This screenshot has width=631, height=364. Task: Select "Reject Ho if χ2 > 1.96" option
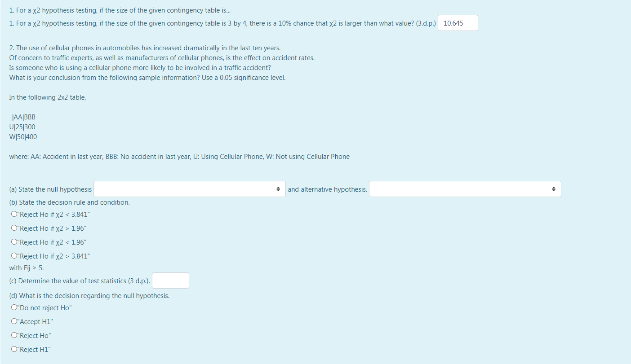(14, 228)
